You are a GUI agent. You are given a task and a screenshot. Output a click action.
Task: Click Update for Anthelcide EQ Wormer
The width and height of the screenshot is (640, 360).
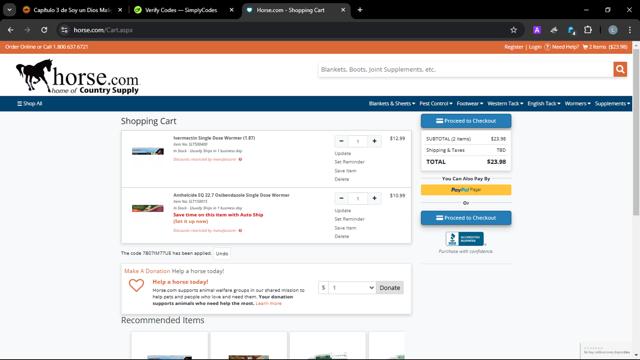pos(342,211)
